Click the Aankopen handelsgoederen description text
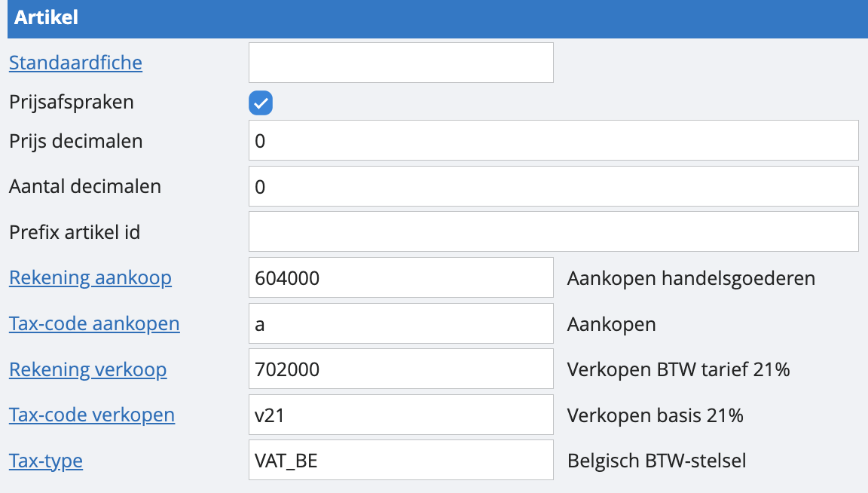The height and width of the screenshot is (493, 868). (x=691, y=278)
